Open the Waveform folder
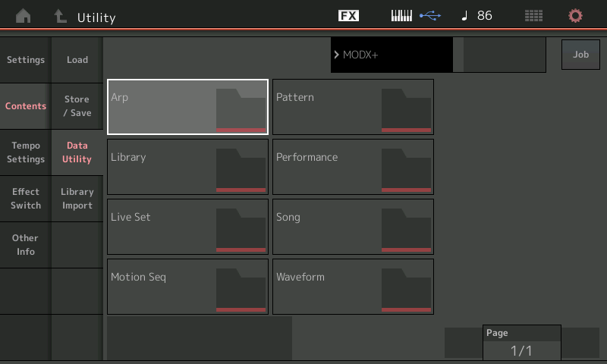 click(x=353, y=287)
